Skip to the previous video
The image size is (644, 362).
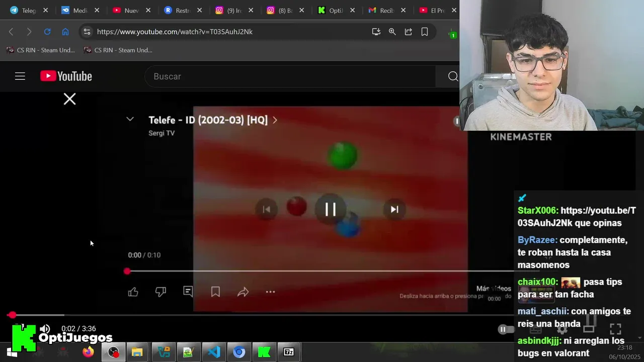[266, 209]
